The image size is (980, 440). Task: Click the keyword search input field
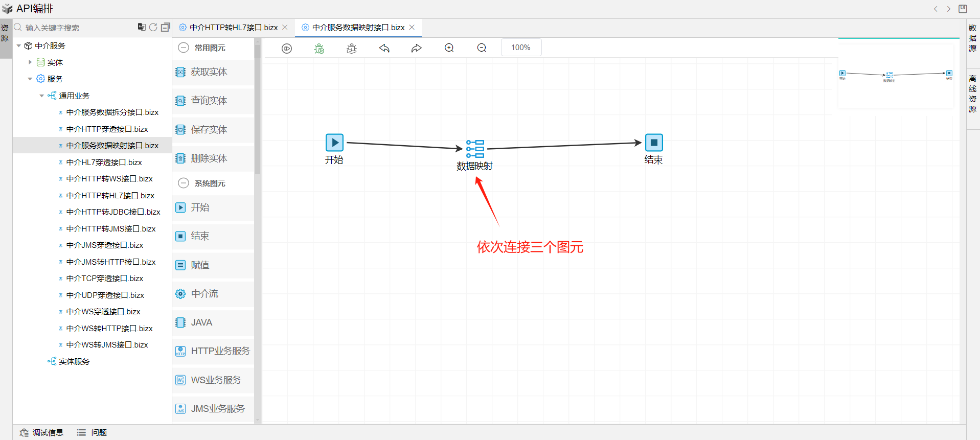click(79, 28)
